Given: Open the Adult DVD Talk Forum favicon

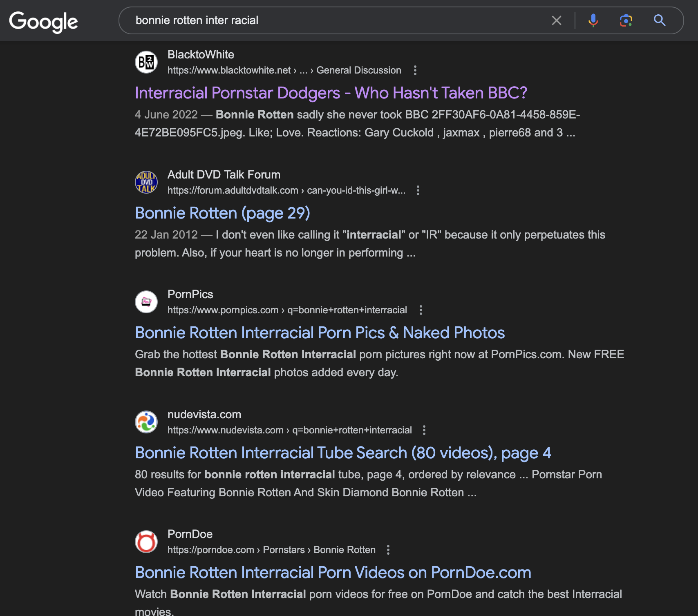Looking at the screenshot, I should 146,182.
